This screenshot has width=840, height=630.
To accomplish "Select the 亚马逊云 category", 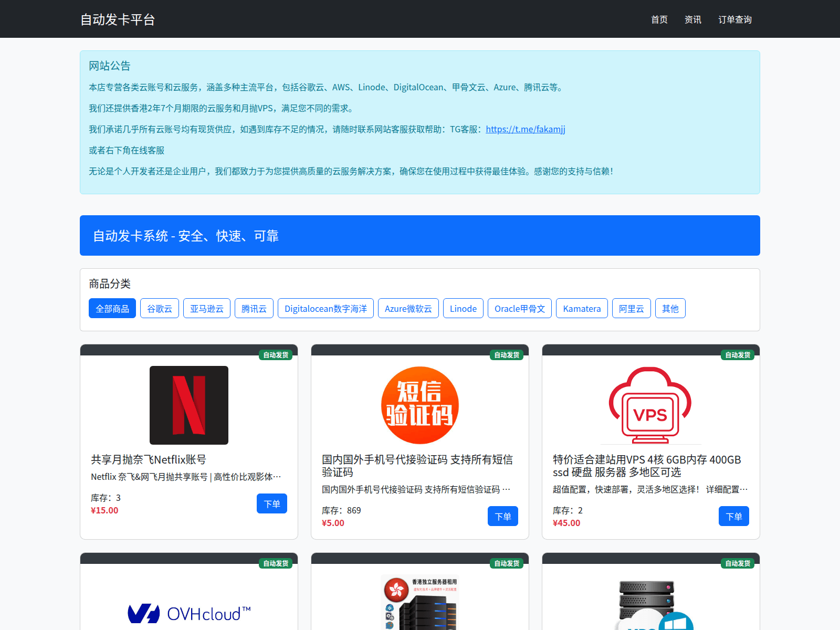I will (207, 308).
